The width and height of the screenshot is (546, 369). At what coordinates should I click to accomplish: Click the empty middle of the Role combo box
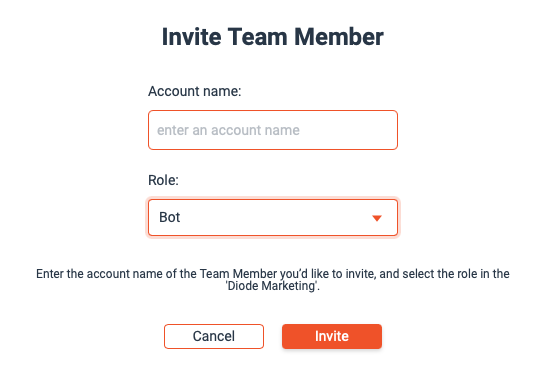[273, 218]
